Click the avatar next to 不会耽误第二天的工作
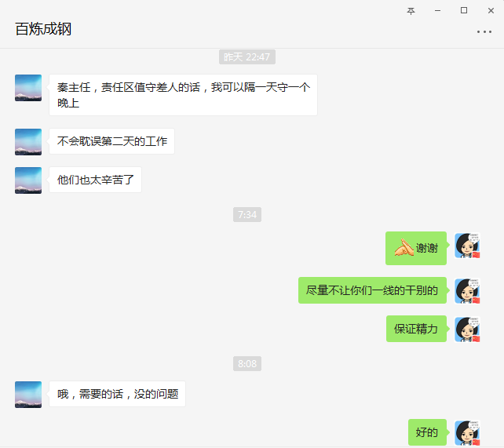The image size is (504, 448). coord(28,142)
